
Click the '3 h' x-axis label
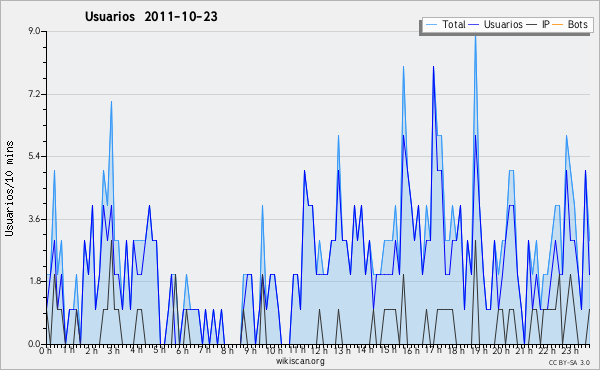[x=114, y=351]
